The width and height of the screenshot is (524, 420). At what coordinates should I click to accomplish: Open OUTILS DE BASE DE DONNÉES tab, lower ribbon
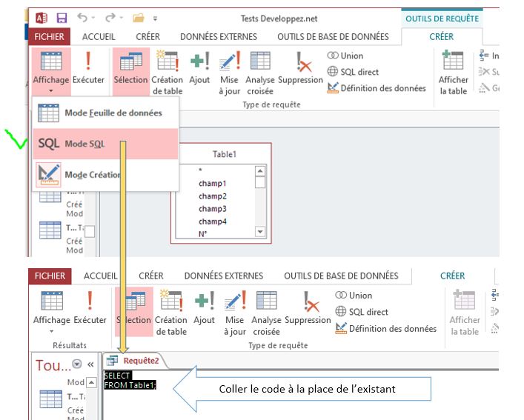(341, 276)
